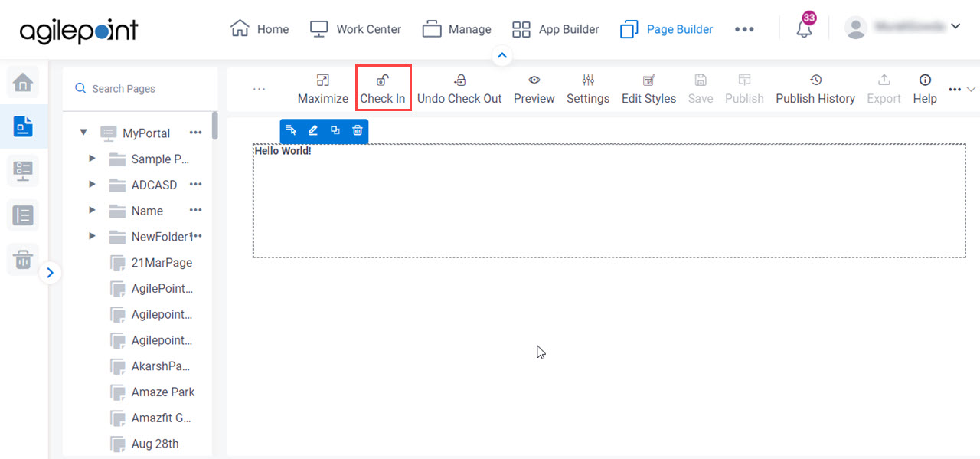The image size is (980, 459).
Task: Go to Home in top navigation
Action: coord(260,29)
